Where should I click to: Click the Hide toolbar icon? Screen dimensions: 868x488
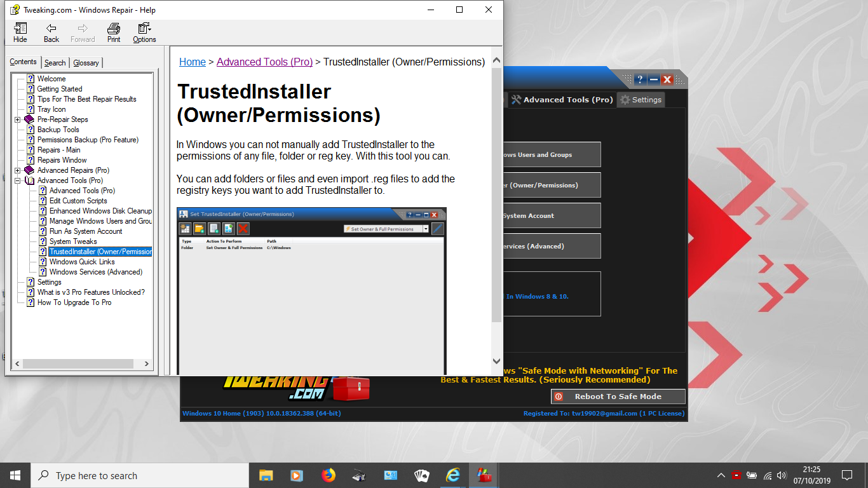tap(20, 32)
